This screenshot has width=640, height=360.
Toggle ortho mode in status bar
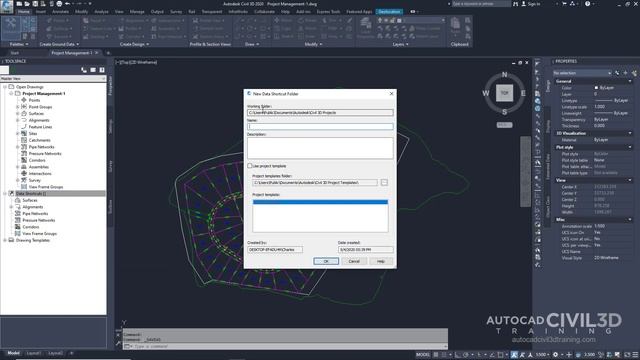point(458,354)
